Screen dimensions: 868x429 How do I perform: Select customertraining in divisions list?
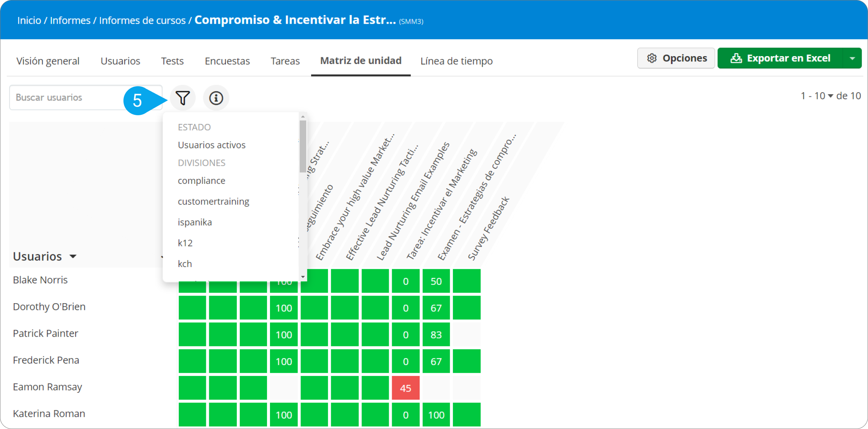[x=213, y=202]
